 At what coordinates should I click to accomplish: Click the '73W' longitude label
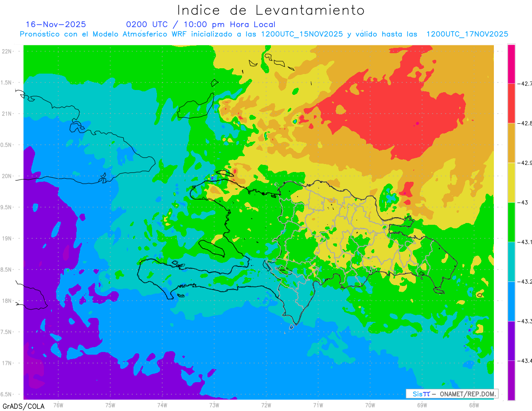[214, 405]
